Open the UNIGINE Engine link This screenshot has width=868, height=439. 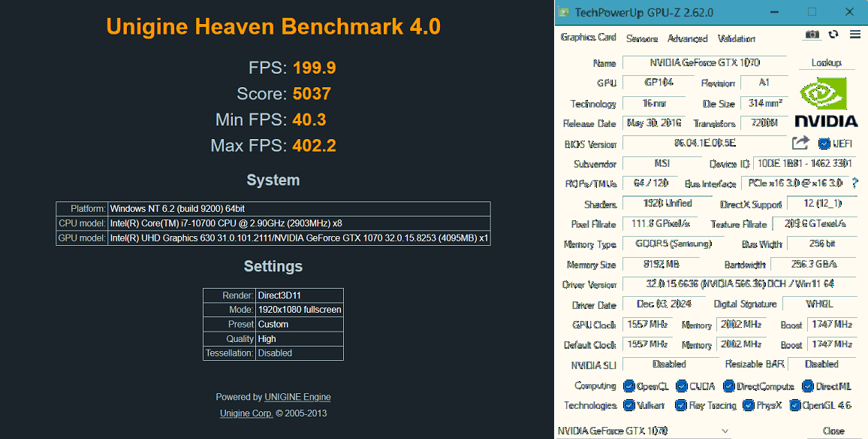298,397
